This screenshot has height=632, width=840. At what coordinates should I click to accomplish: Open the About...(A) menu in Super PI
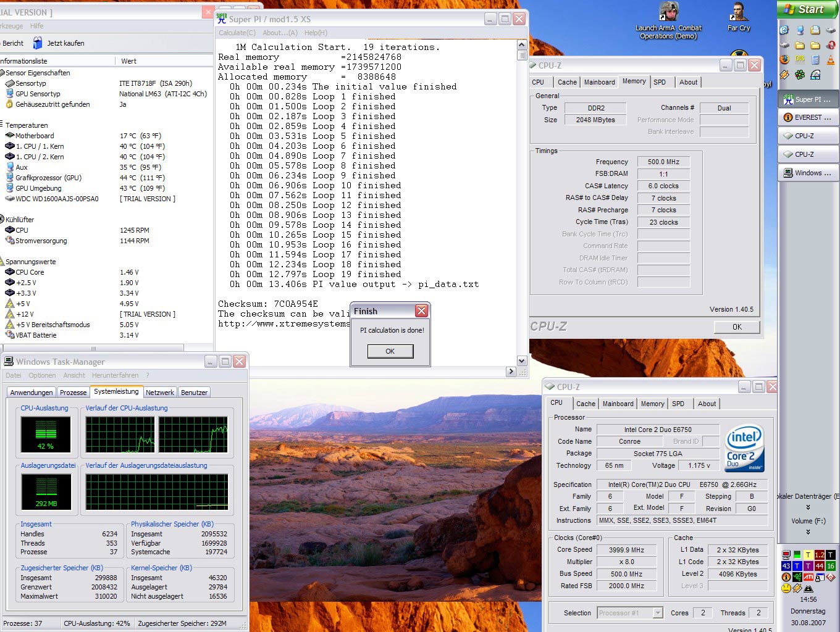280,33
